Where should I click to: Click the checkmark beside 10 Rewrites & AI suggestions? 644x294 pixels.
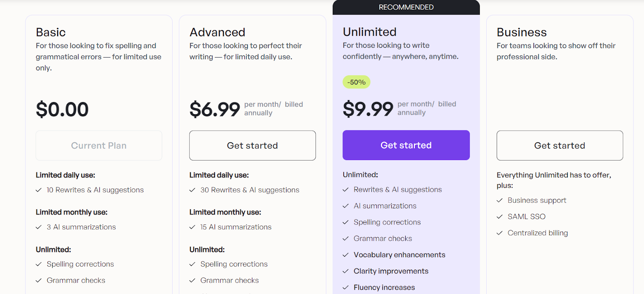(39, 189)
